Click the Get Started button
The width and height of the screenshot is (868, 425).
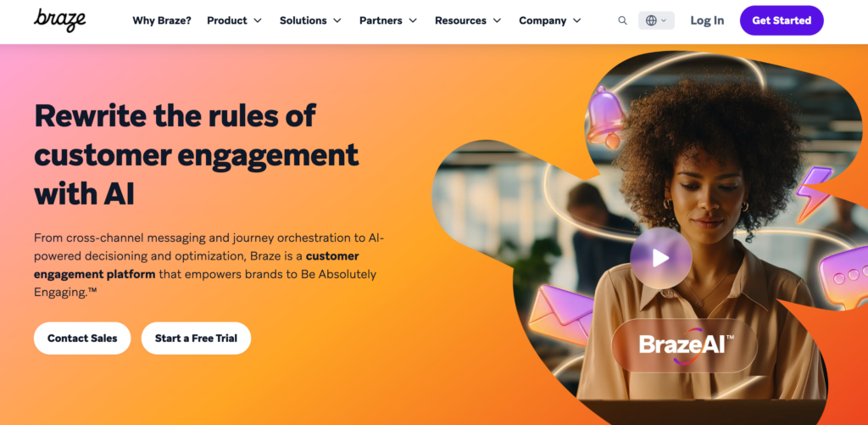tap(782, 20)
